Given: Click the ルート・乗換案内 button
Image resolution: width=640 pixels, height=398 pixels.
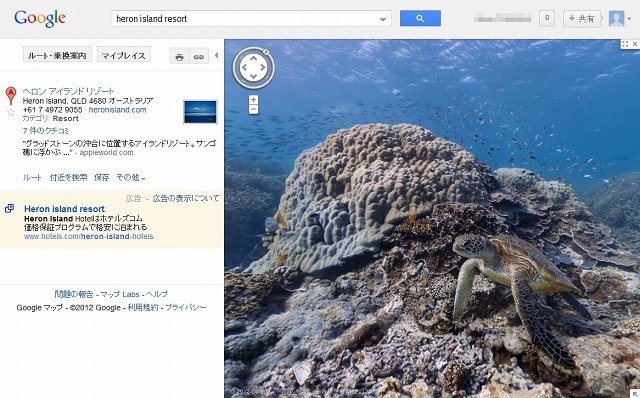Looking at the screenshot, I should (x=57, y=55).
